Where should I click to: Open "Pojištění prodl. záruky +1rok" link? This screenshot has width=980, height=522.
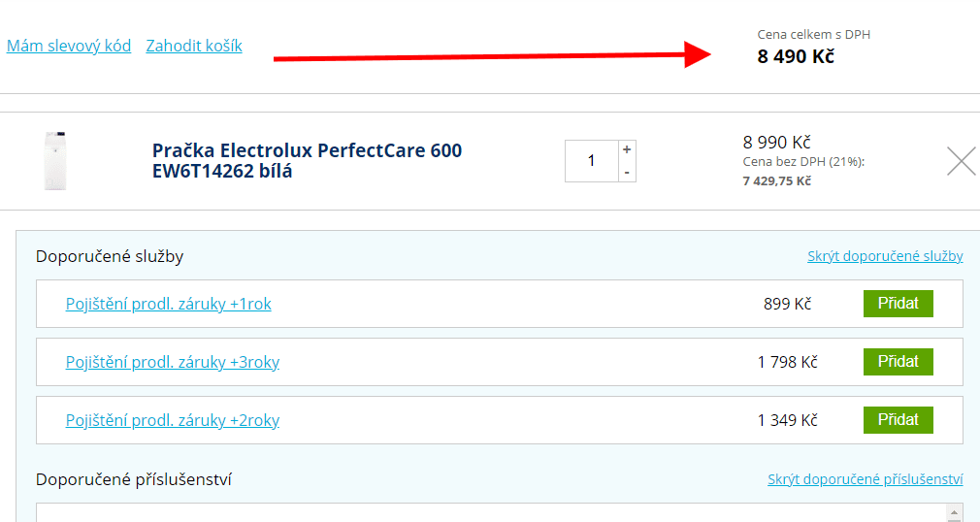click(168, 304)
